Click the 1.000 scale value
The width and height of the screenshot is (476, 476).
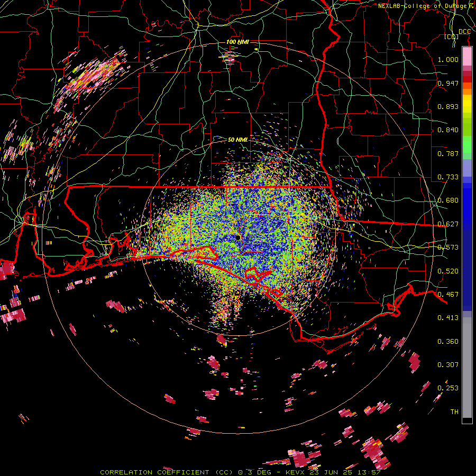(448, 59)
